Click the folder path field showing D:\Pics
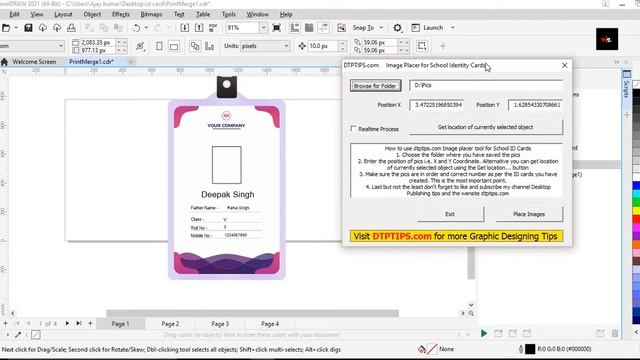640x360 pixels. 486,85
